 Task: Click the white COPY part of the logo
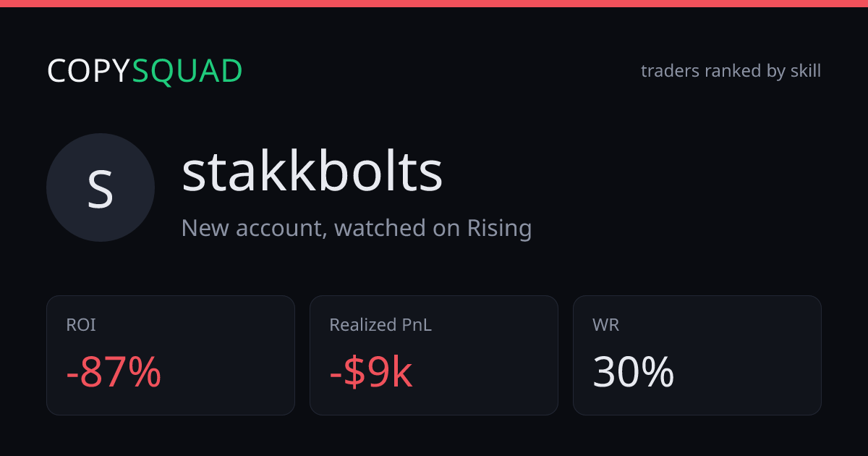89,71
